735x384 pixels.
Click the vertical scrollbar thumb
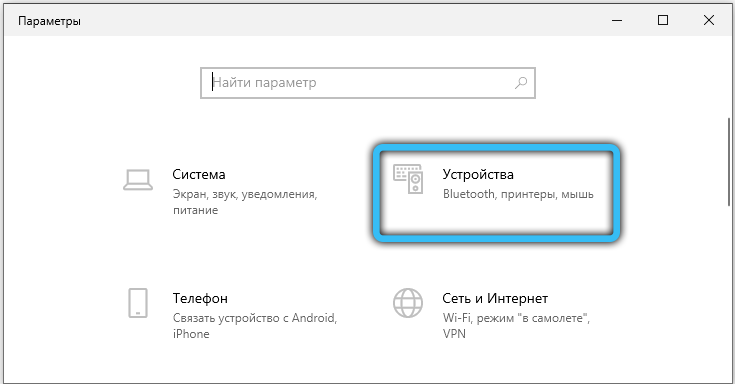[729, 161]
